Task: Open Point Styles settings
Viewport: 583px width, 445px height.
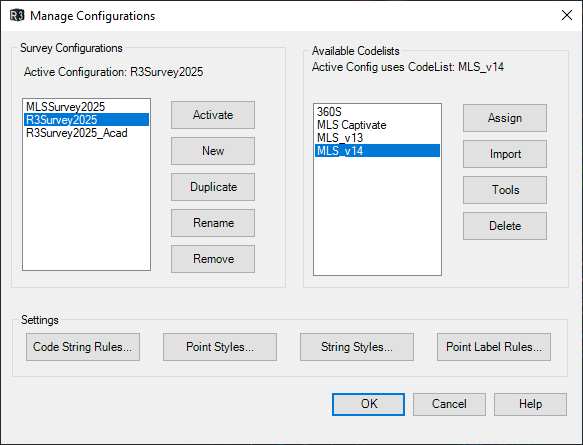Action: pos(220,347)
